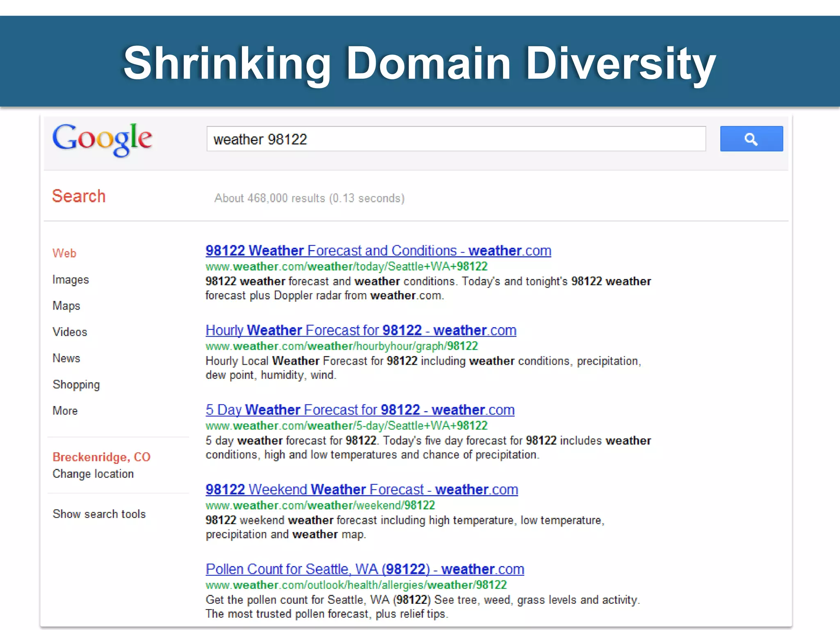
Task: Switch to Shopping results
Action: pos(76,385)
